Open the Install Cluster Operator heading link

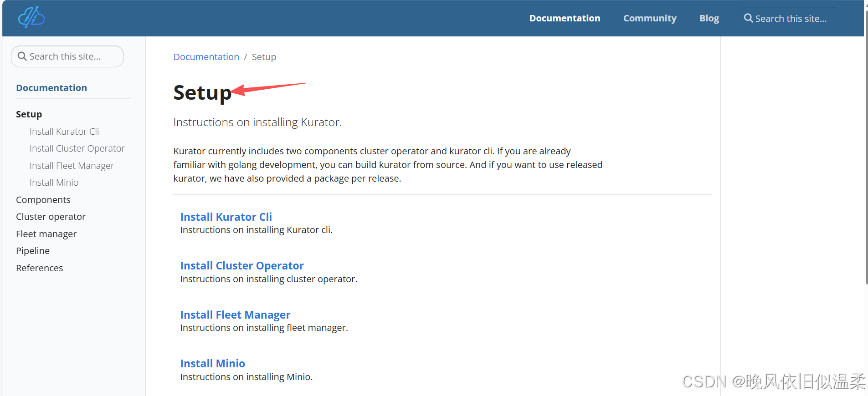point(242,265)
